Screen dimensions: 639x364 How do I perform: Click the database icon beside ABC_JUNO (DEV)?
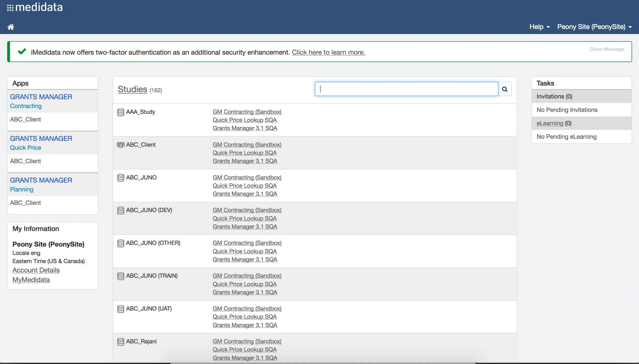120,210
